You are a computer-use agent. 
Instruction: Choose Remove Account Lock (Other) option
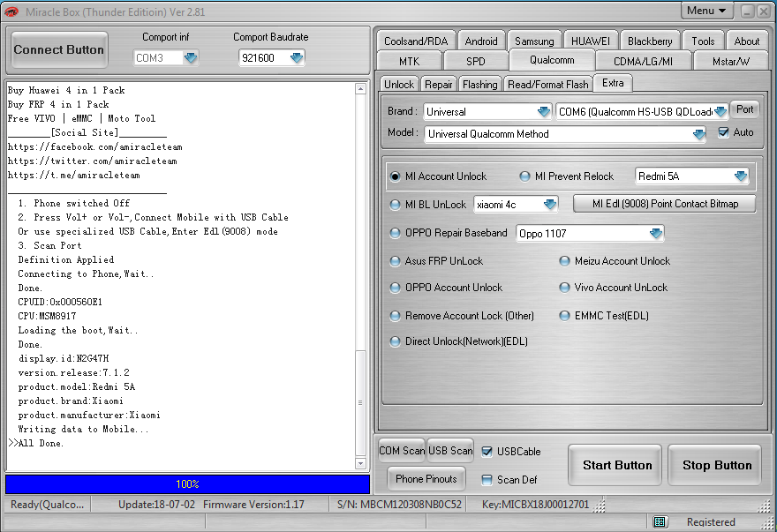(395, 316)
